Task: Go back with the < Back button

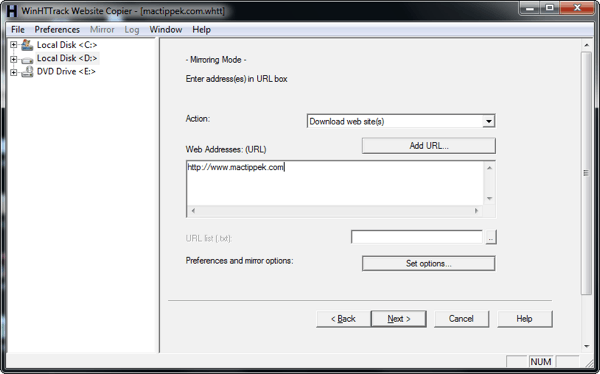Action: pyautogui.click(x=343, y=319)
